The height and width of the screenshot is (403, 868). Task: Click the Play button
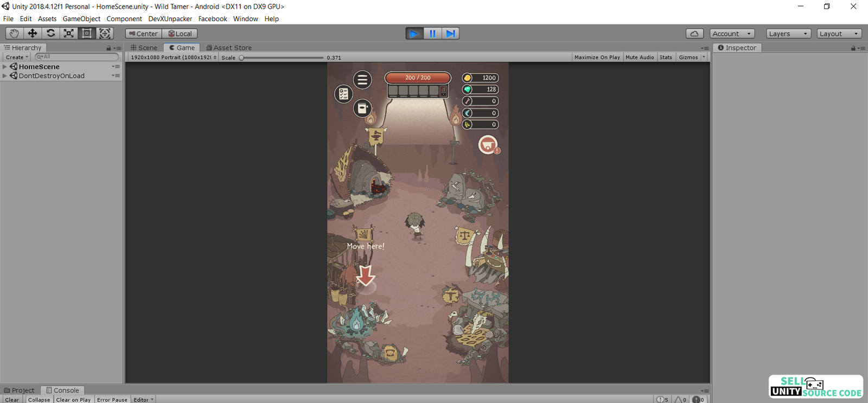(414, 34)
